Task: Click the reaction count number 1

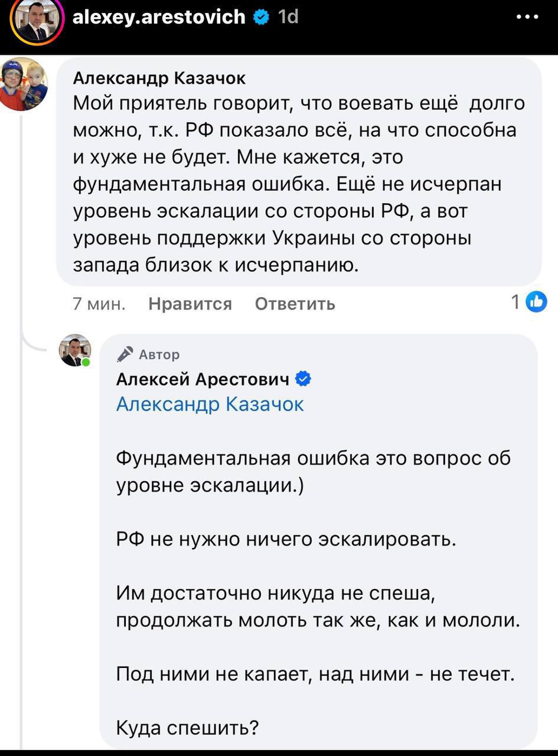Action: coord(515,302)
